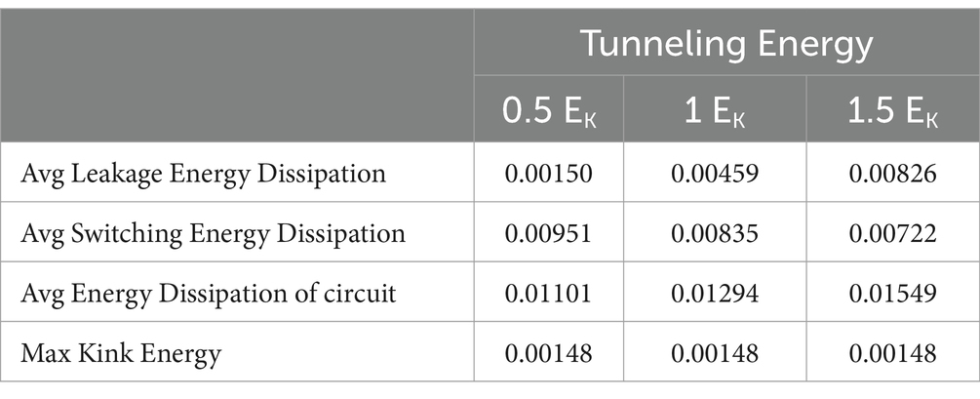Click Max Kink Energy value under 1 EK
This screenshot has width=980, height=399.
pos(715,353)
